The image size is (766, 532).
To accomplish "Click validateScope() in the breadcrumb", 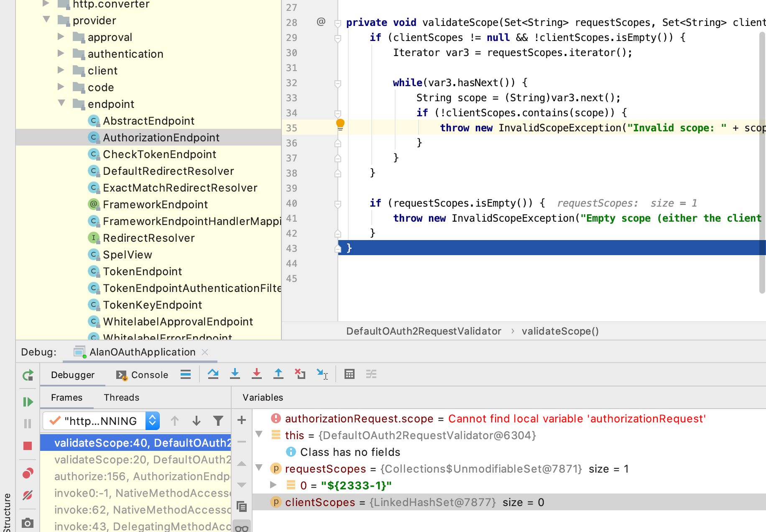I will click(x=560, y=331).
